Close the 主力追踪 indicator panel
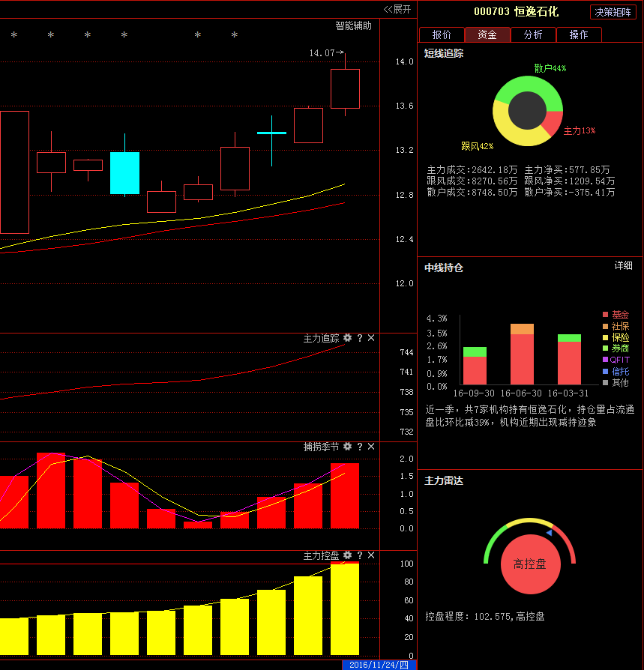Image resolution: width=644 pixels, height=670 pixels. tap(371, 338)
